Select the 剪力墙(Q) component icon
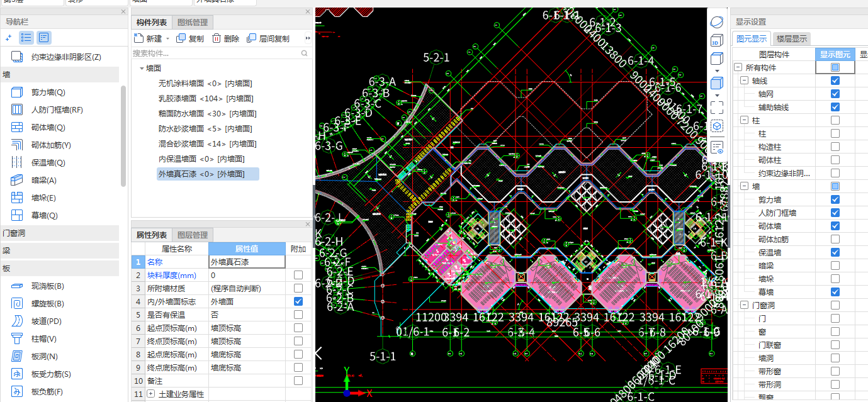This screenshot has width=868, height=402. tap(17, 92)
